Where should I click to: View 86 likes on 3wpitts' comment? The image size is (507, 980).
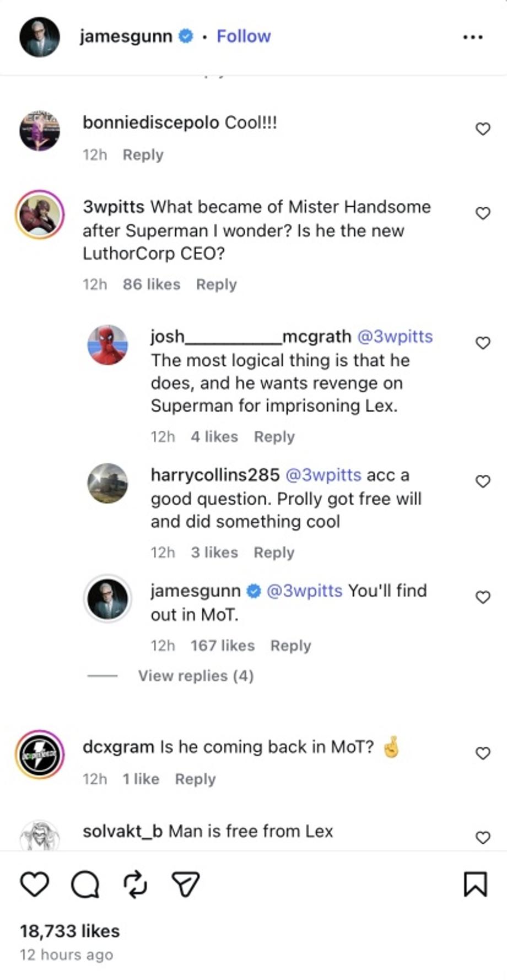click(x=152, y=285)
